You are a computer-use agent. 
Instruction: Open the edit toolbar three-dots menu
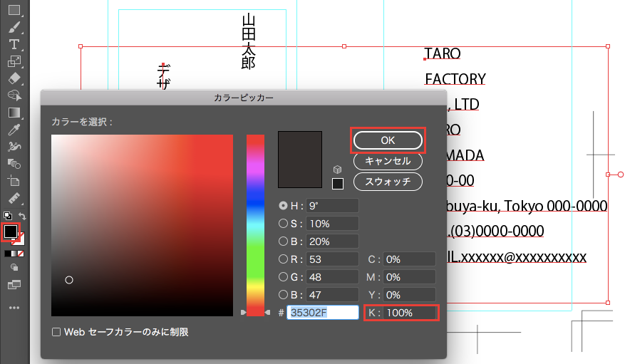tap(14, 308)
